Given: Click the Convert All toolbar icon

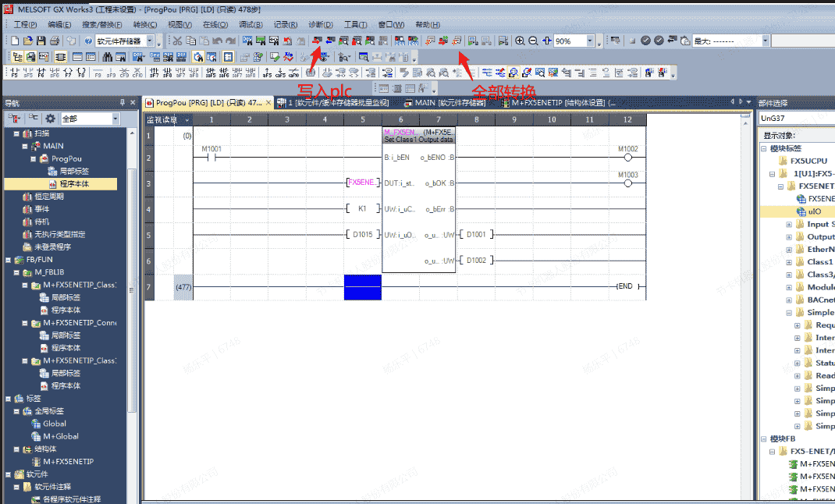Looking at the screenshot, I should coord(455,41).
